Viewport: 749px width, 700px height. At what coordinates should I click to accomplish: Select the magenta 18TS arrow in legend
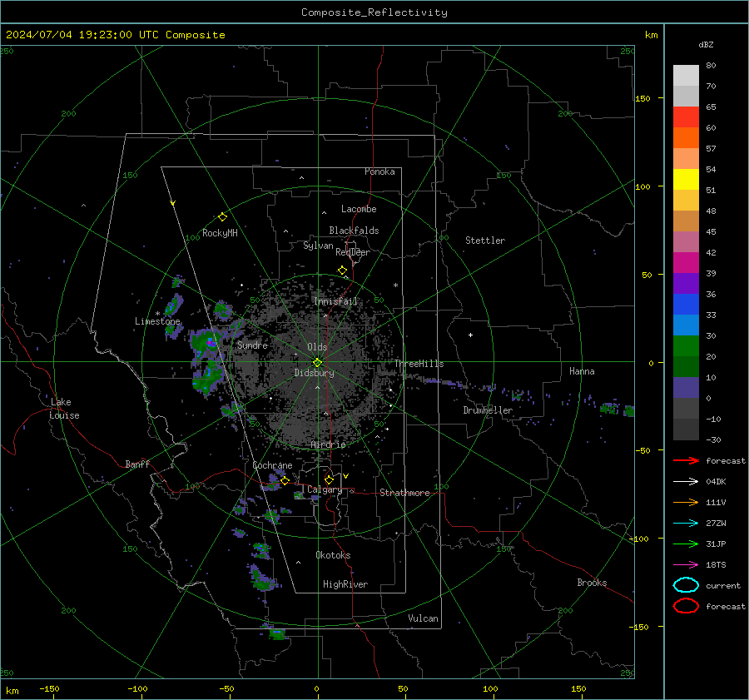[x=686, y=565]
